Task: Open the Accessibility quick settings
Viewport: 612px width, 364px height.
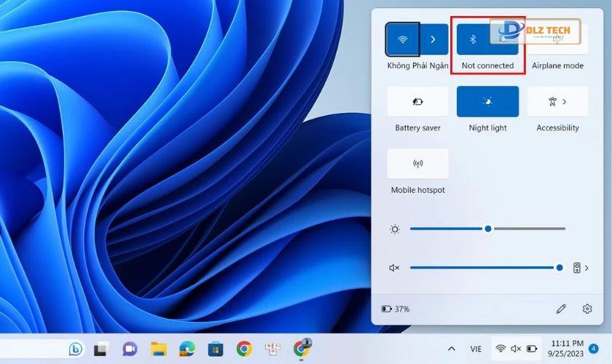Action: tap(557, 101)
